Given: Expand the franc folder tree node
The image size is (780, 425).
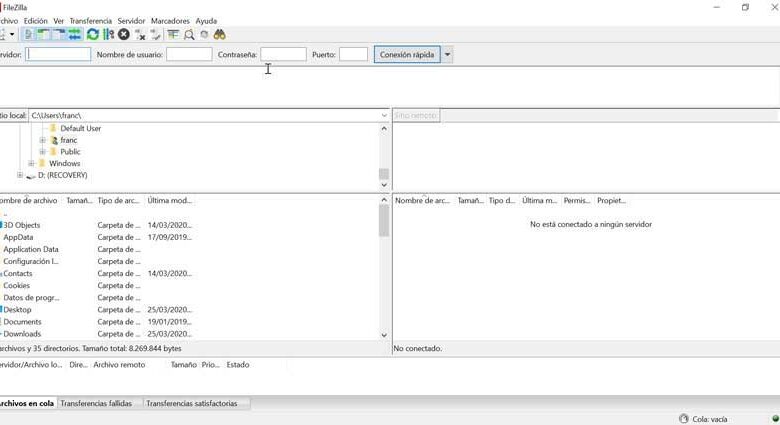Looking at the screenshot, I should coord(43,140).
